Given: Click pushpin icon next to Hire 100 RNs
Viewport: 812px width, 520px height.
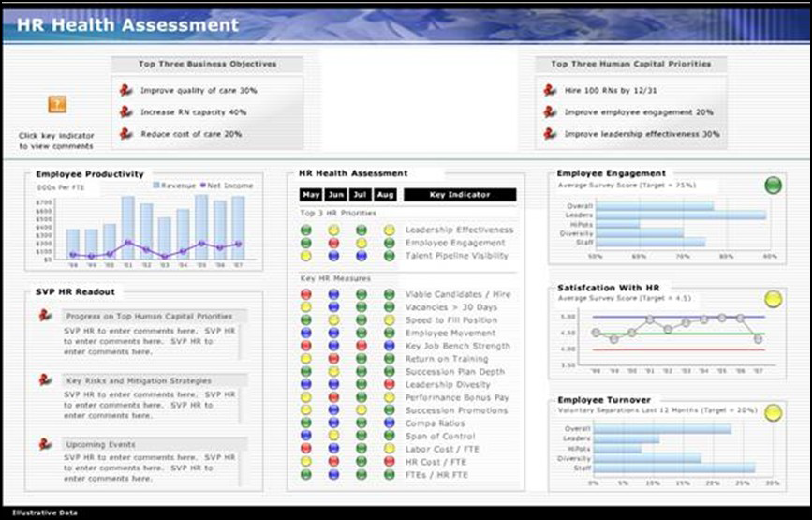Looking at the screenshot, I should (x=550, y=90).
